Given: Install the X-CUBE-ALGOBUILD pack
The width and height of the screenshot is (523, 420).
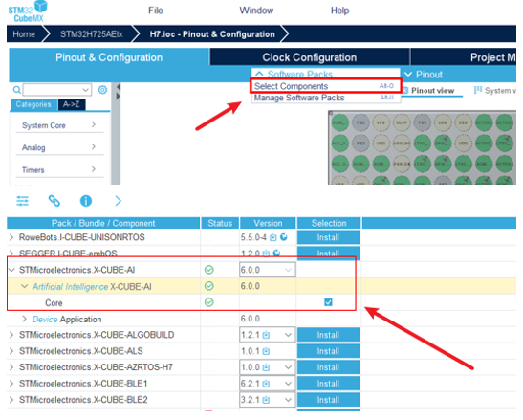Looking at the screenshot, I should (329, 335).
